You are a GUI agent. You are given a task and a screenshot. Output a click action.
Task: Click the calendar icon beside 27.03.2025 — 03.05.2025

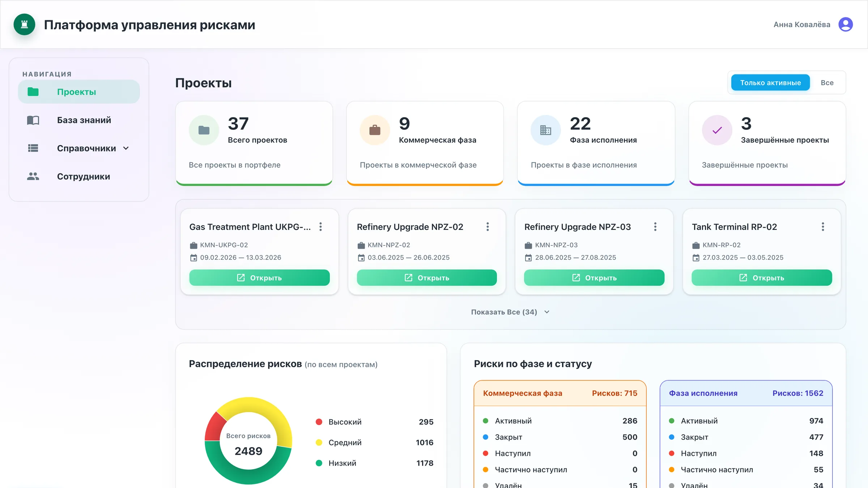tap(696, 258)
